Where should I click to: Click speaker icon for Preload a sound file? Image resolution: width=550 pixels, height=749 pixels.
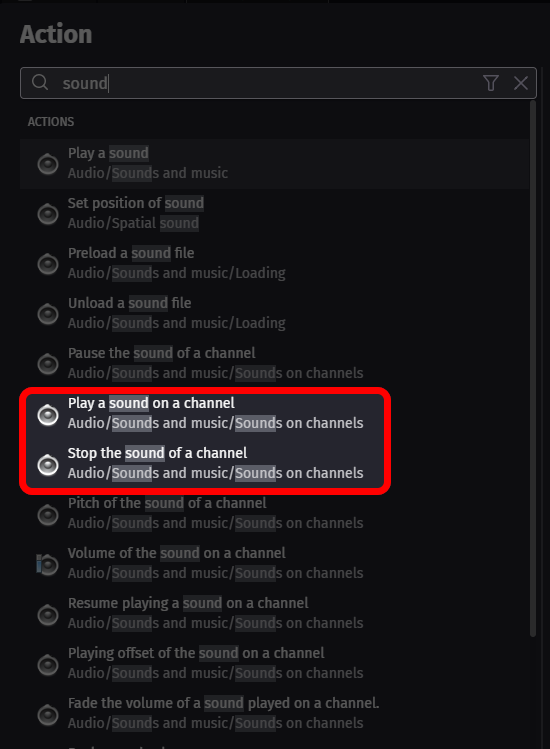click(x=48, y=264)
